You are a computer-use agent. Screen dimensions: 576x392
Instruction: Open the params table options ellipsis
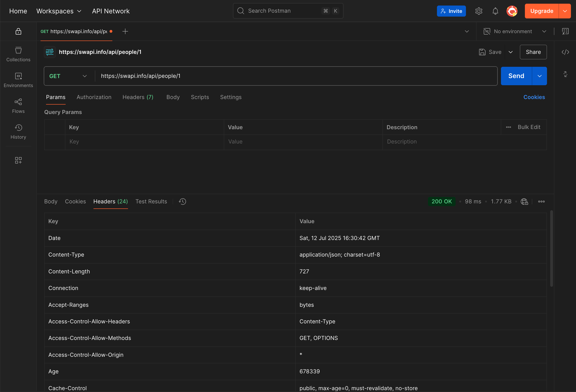508,127
